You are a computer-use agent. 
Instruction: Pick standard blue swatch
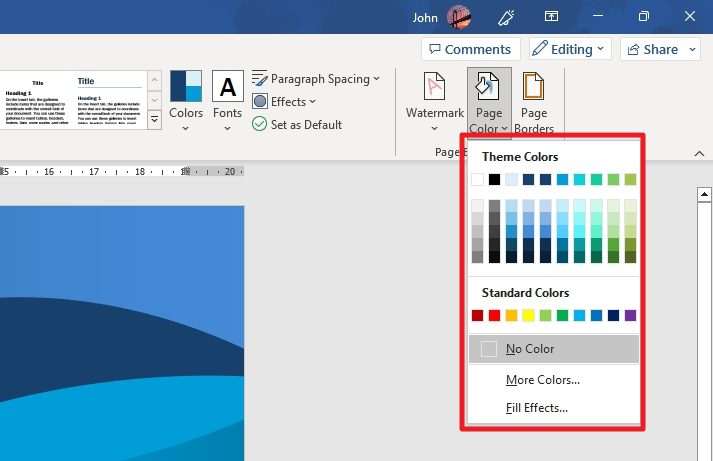[x=597, y=316]
